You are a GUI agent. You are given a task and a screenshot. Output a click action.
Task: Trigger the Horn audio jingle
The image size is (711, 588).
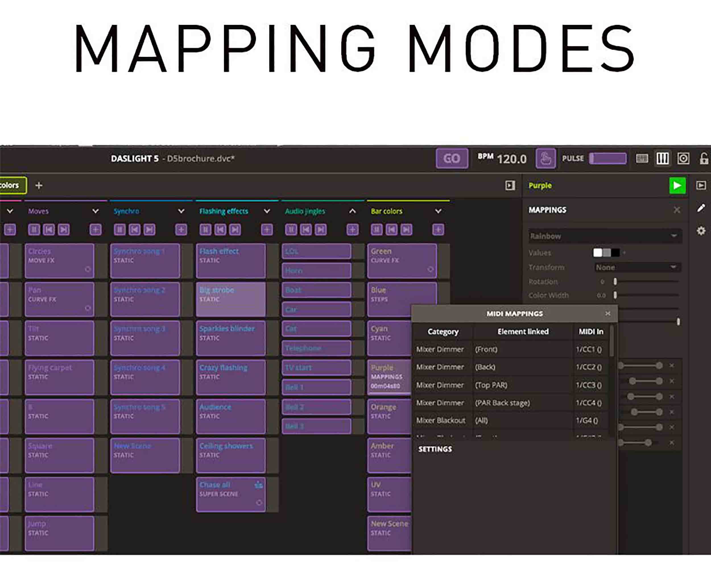(317, 271)
